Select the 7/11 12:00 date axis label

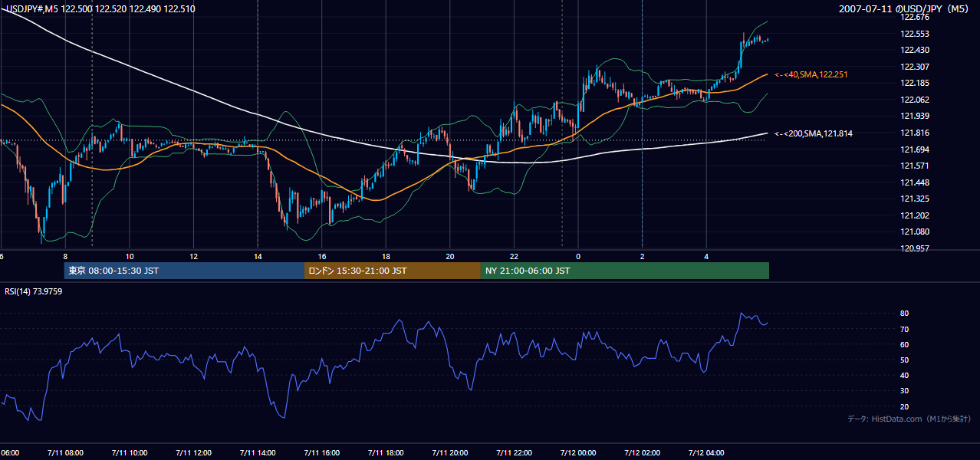coord(193,452)
